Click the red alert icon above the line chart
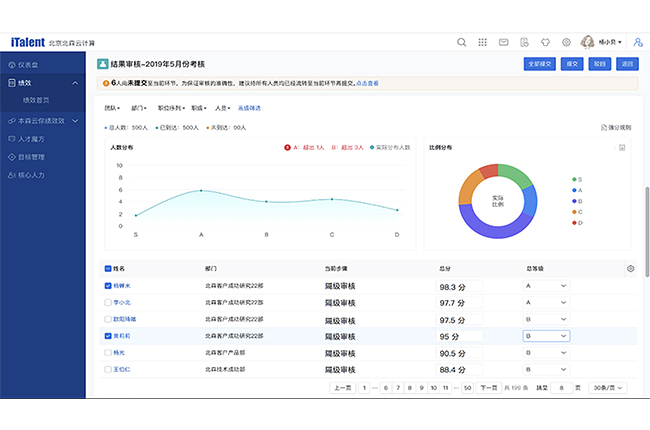Viewport: 650px width, 430px height. pos(287,148)
